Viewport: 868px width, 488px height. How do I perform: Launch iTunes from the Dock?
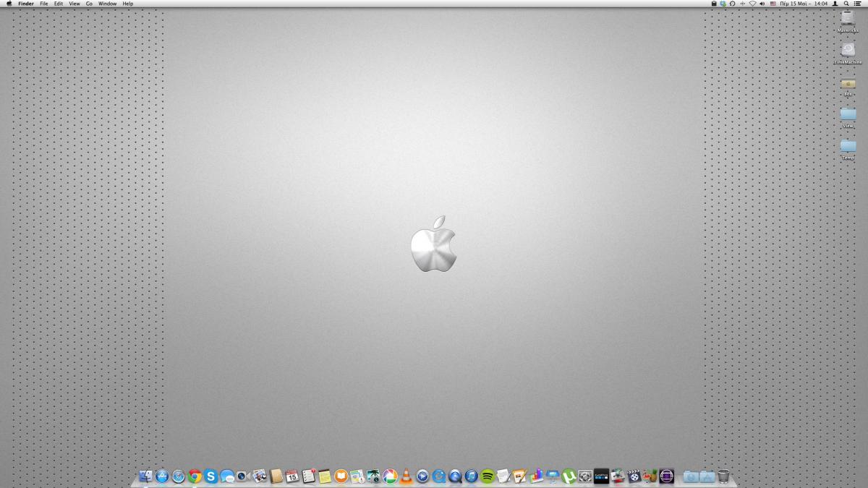[471, 476]
